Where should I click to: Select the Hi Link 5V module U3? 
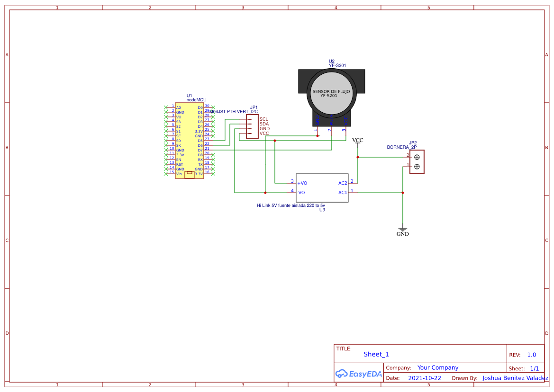pyautogui.click(x=322, y=188)
